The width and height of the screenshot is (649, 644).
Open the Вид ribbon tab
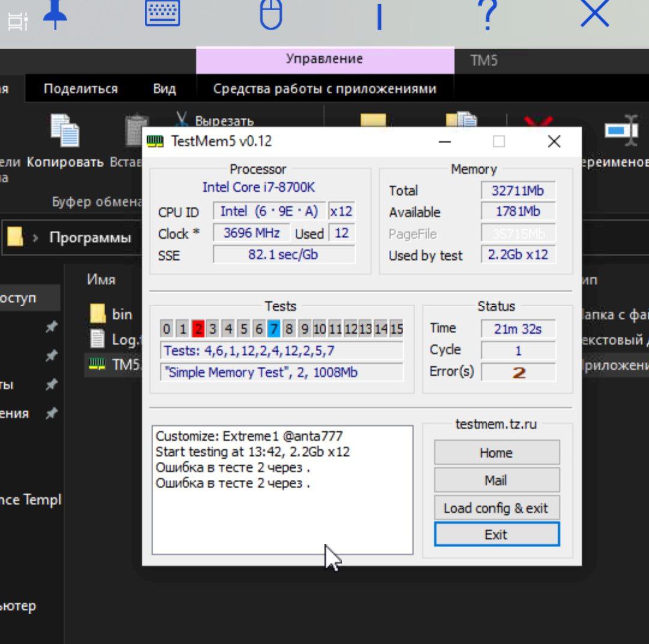164,88
